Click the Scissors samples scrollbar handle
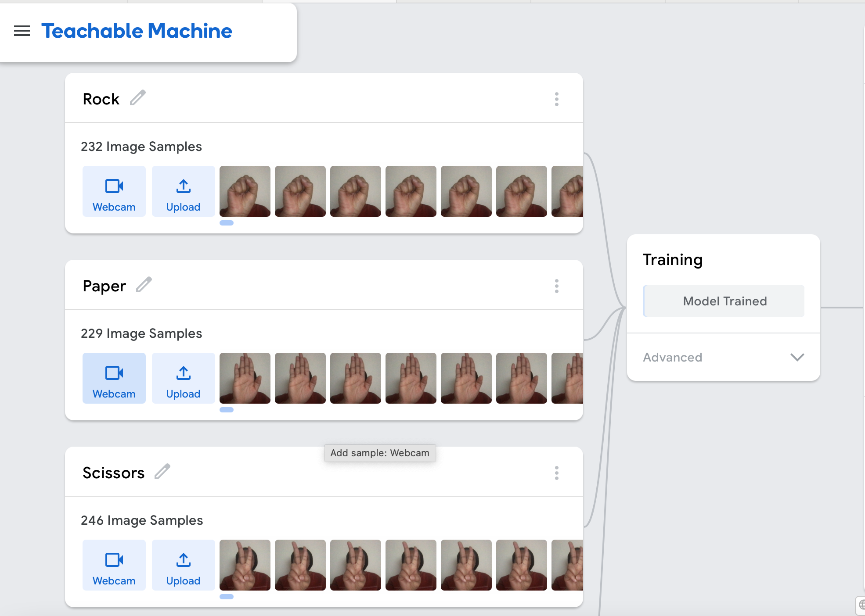 point(227,597)
